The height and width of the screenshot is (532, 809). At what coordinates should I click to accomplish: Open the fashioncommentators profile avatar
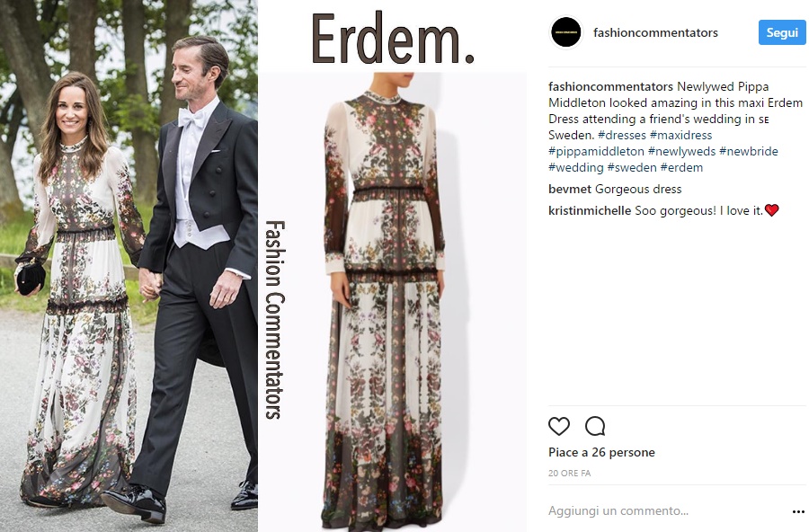(566, 32)
